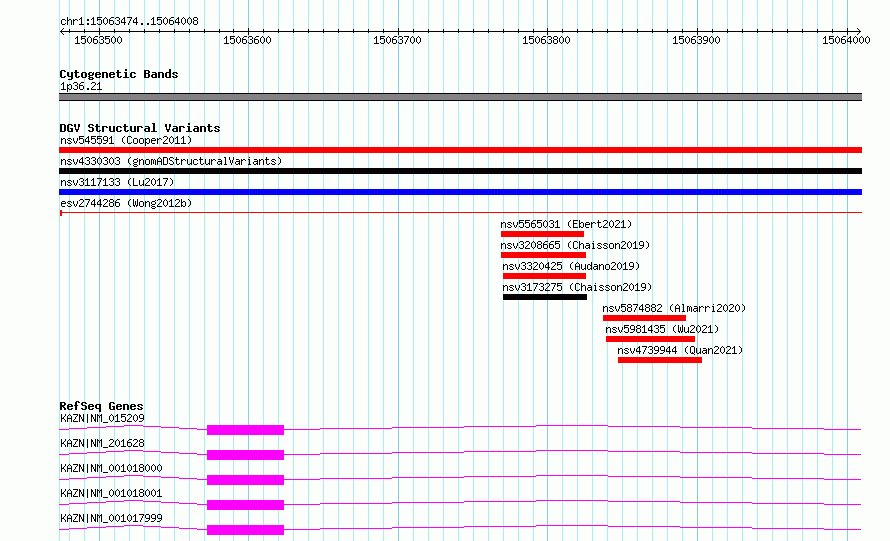Click the red bar under nsv5981435
This screenshot has height=541, width=890.
[650, 339]
